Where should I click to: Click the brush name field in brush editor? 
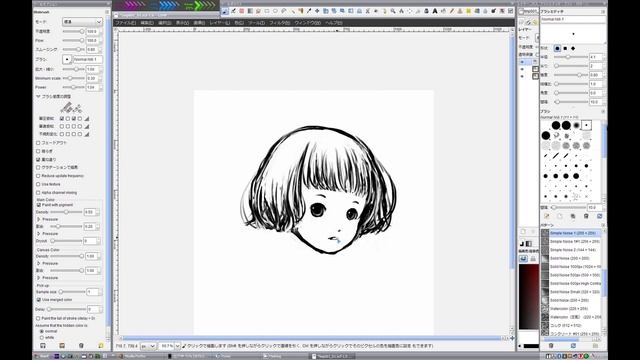pos(573,19)
